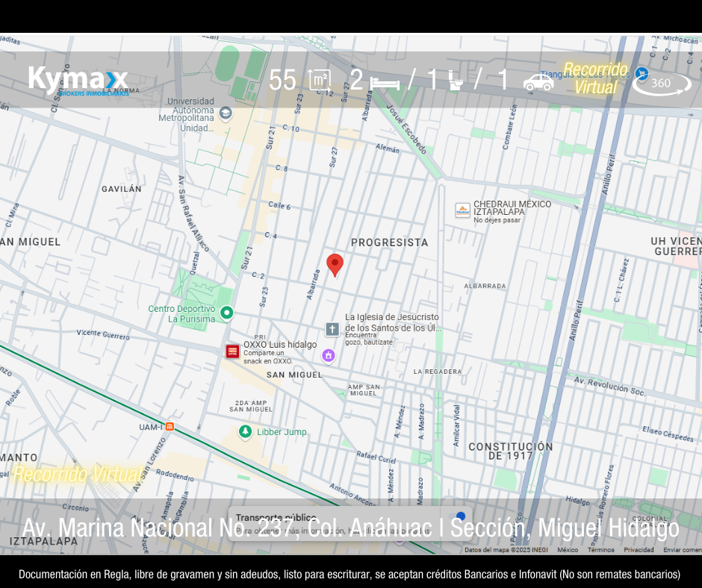Select the OXXO Luis hidalgo store icon
This screenshot has height=588, width=702.
(x=232, y=351)
